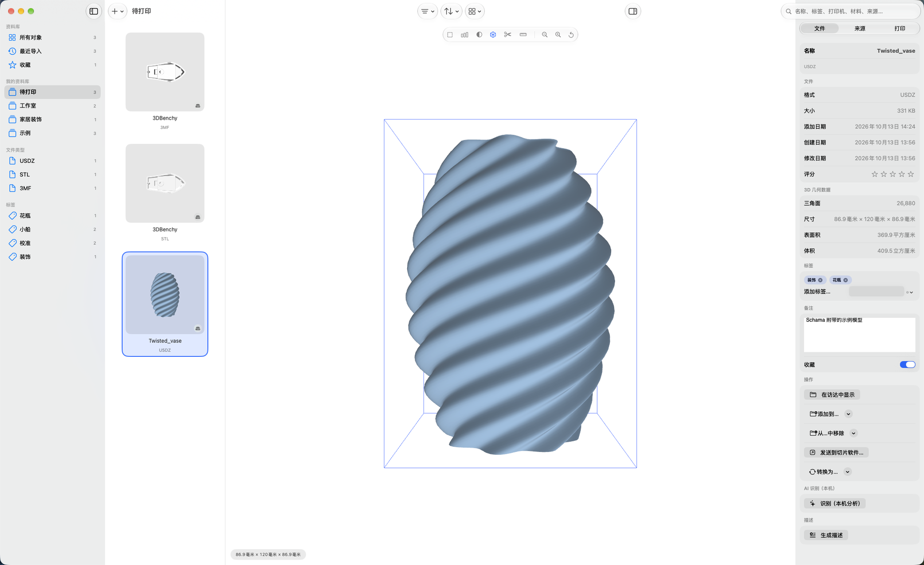This screenshot has width=924, height=565.
Task: Open the filter lines dropdown
Action: click(427, 11)
